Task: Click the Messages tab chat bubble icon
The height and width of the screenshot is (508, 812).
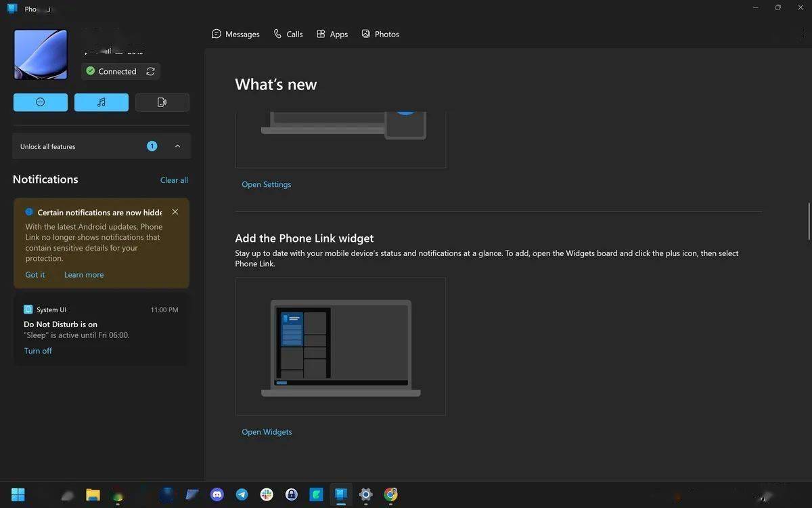Action: click(217, 34)
